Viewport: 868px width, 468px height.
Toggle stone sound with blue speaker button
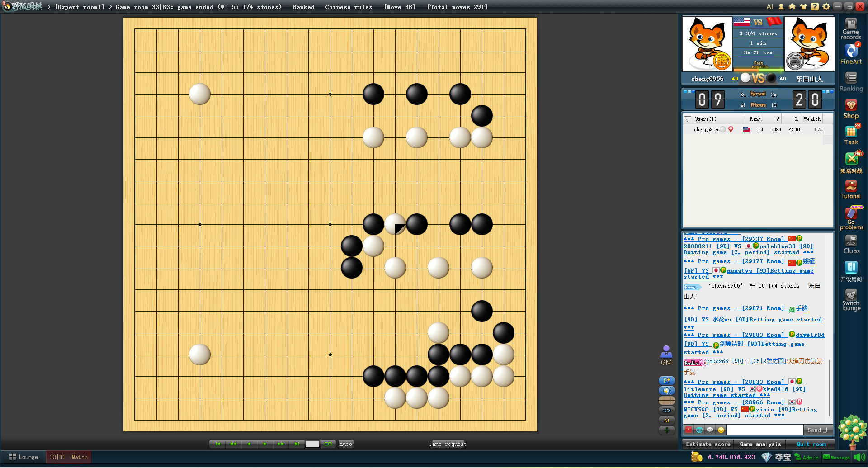tap(667, 391)
